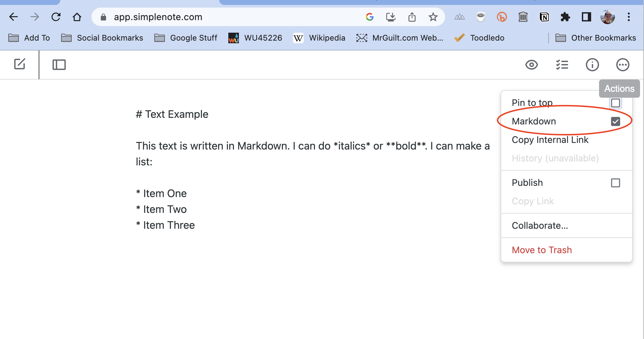
Task: Open the Chrome three-dot menu
Action: pos(628,17)
